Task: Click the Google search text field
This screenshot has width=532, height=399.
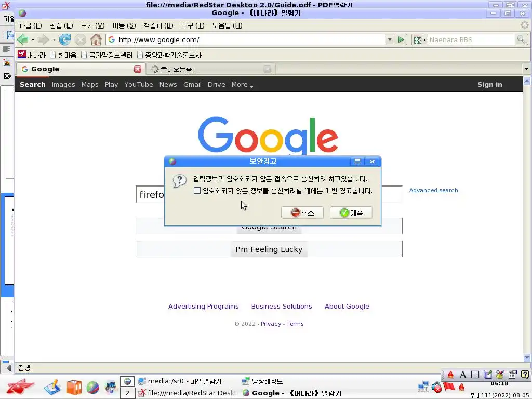Action: pos(269,194)
